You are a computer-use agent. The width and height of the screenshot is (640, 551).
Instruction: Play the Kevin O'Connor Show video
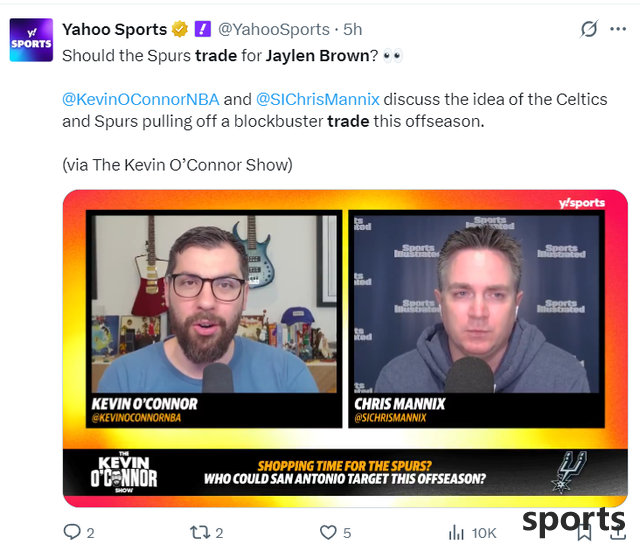[x=345, y=348]
